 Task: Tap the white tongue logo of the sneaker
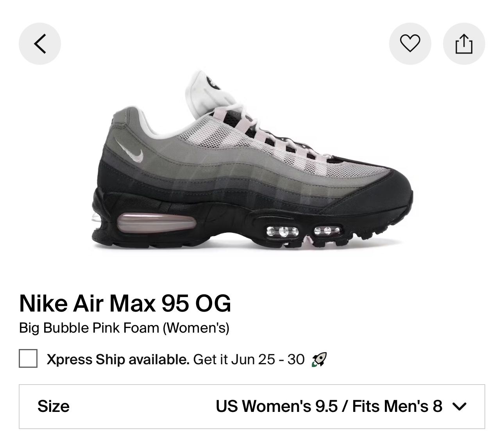point(214,82)
